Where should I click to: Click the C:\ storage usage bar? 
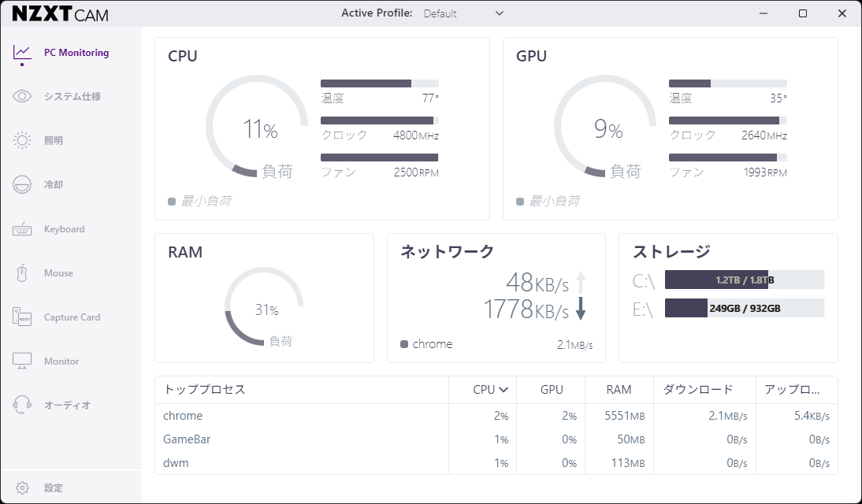(744, 280)
